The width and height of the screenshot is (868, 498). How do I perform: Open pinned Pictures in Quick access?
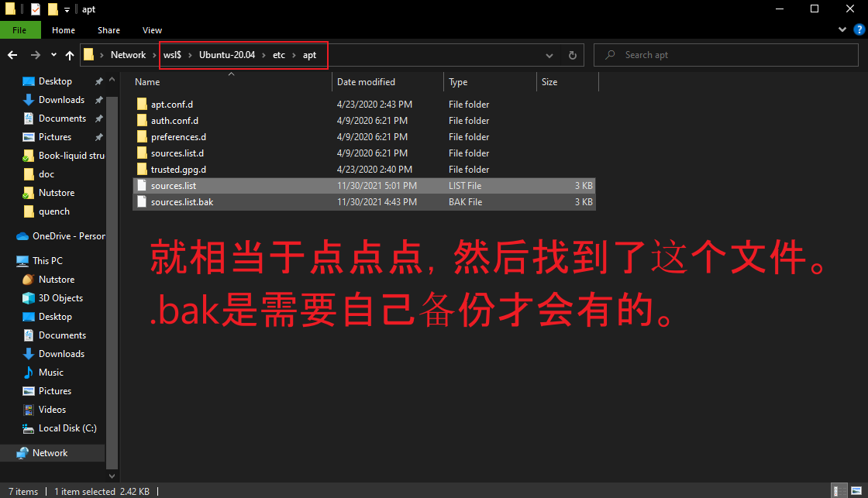(55, 137)
